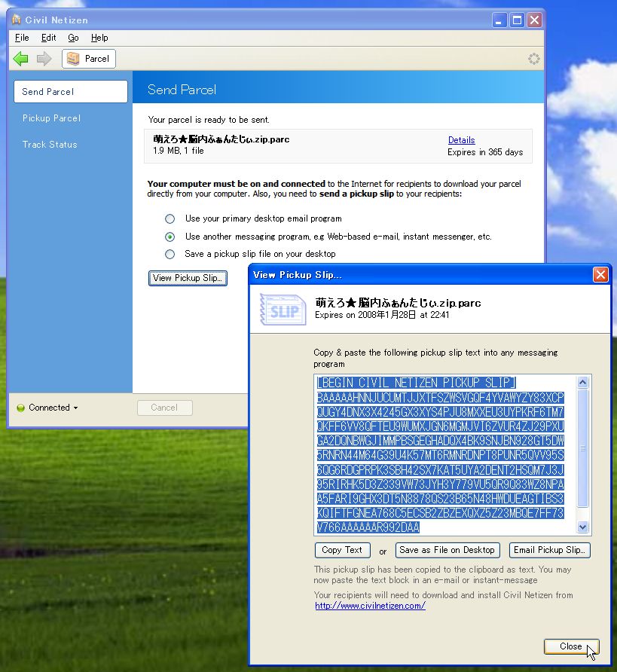The width and height of the screenshot is (617, 672).
Task: Click the Civil Netizen title bar icon
Action: click(17, 20)
